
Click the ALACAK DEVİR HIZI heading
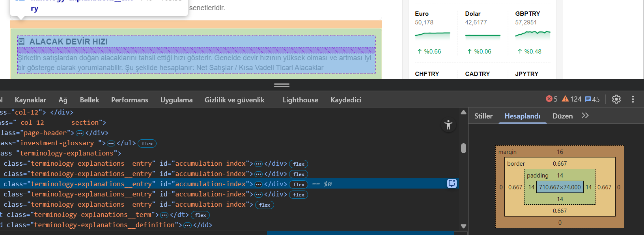click(68, 41)
